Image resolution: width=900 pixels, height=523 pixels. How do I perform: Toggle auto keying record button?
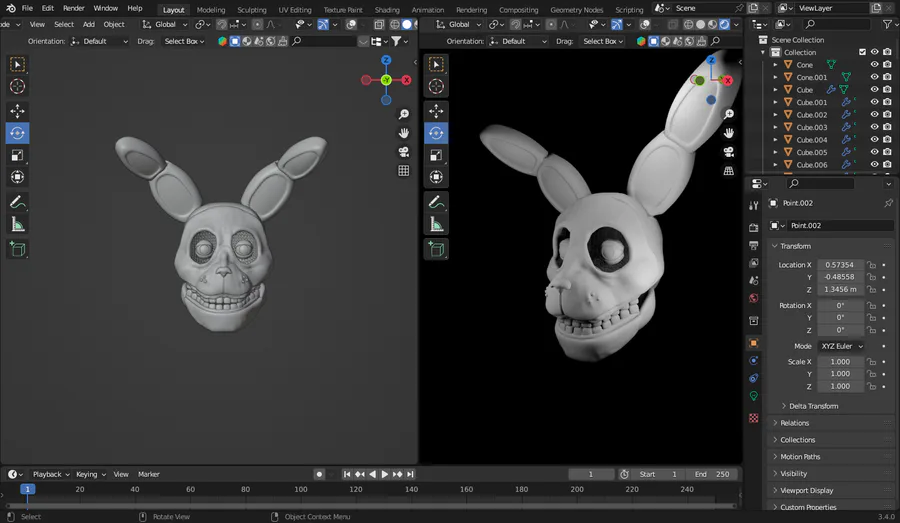(x=319, y=474)
